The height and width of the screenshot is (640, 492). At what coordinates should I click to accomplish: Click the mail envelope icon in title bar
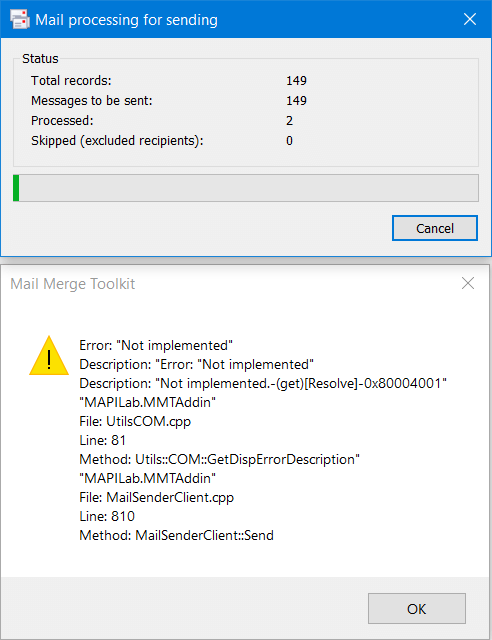(20, 19)
